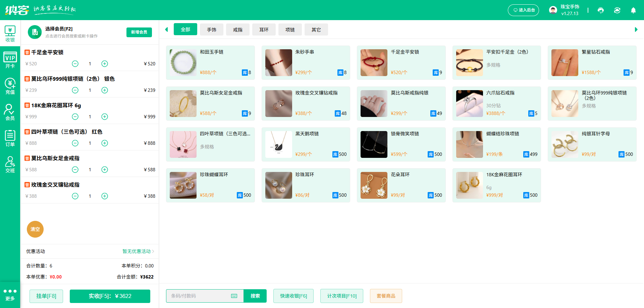Open the 充值 recharge sidebar icon
644x308 pixels.
click(x=10, y=86)
